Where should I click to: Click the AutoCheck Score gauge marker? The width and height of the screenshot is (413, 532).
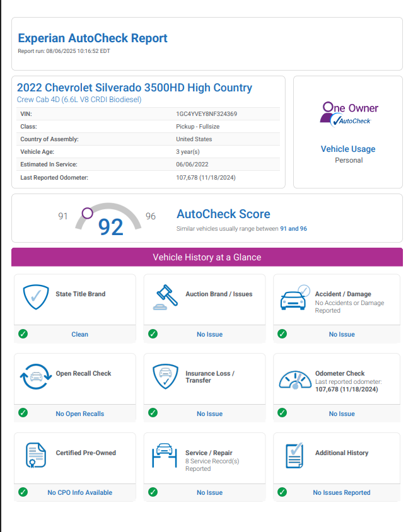point(87,214)
